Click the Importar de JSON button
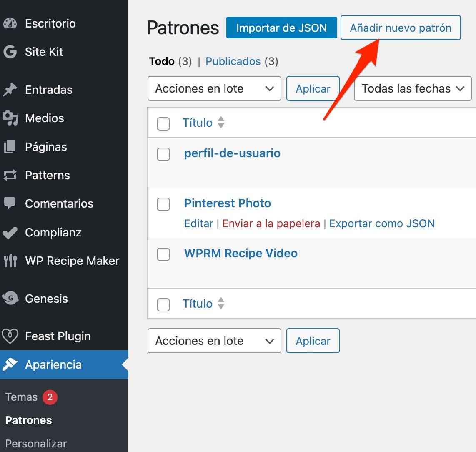The image size is (476, 452). point(281,28)
